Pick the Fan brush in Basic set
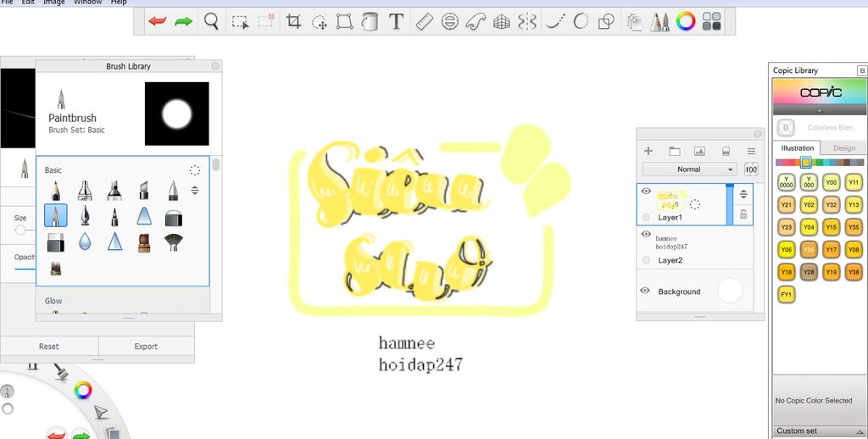The height and width of the screenshot is (439, 868). click(x=173, y=242)
